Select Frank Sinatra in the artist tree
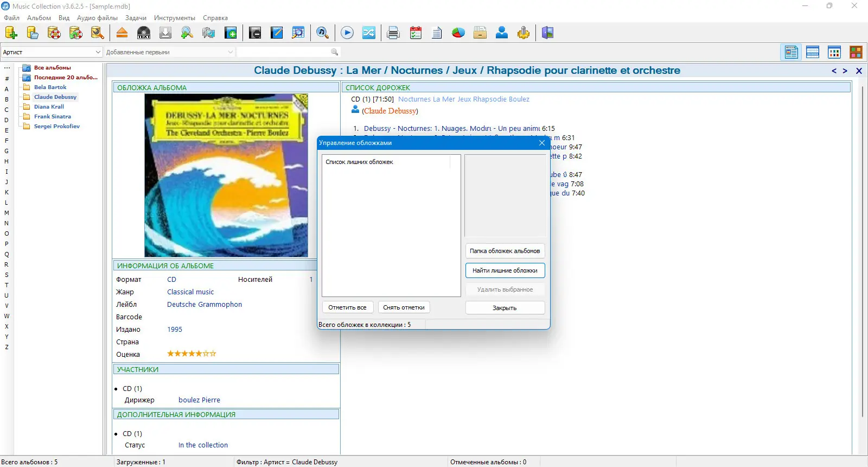Screen dimensions: 868x467 coord(52,117)
